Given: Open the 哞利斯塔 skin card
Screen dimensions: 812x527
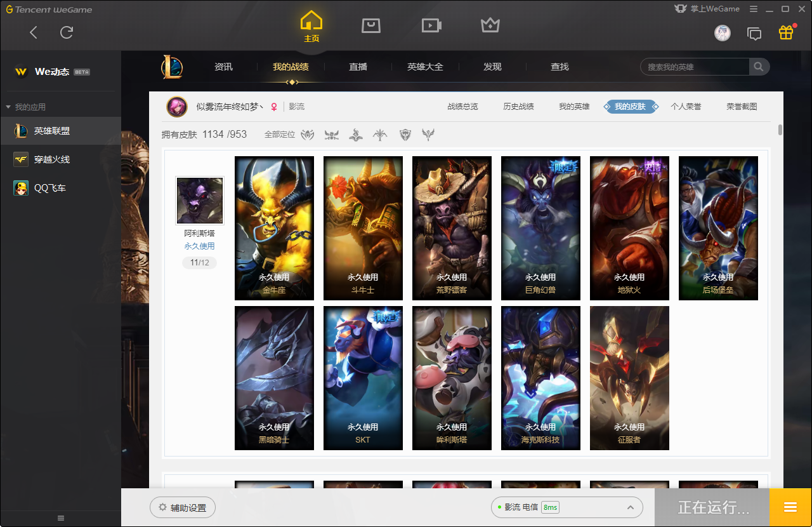Looking at the screenshot, I should tap(452, 378).
